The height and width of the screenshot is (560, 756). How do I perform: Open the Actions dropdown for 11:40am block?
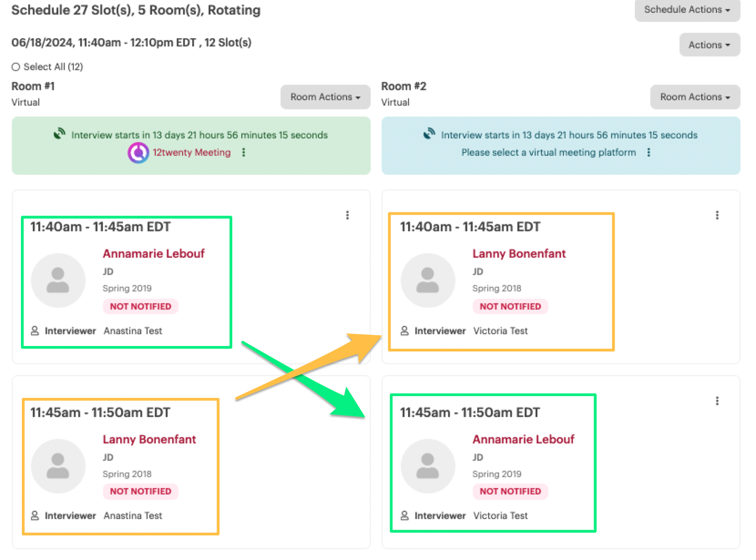point(710,45)
